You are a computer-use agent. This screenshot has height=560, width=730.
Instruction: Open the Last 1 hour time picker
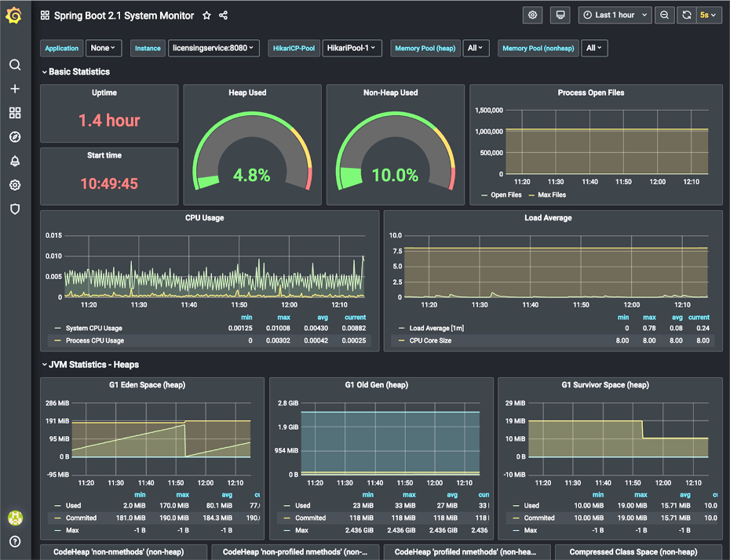tap(615, 15)
